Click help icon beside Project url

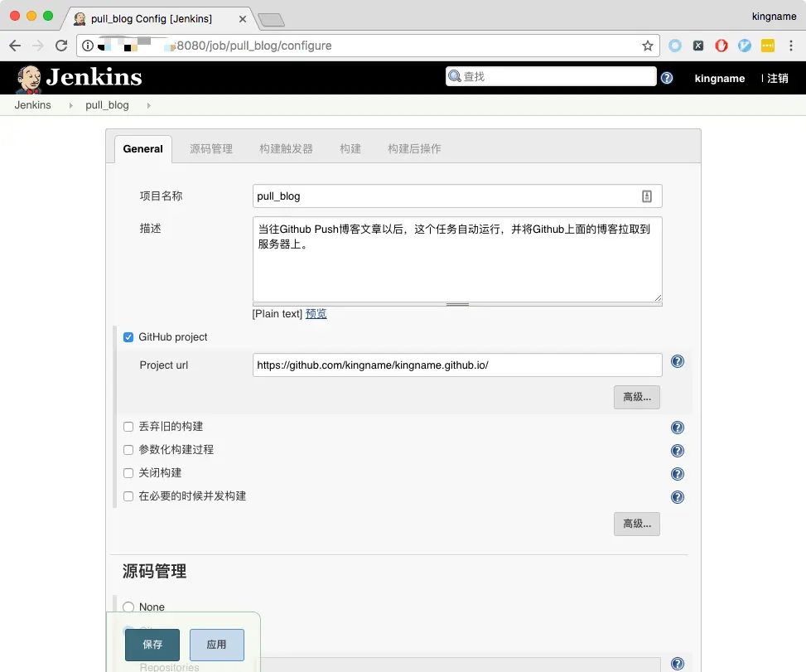point(678,361)
